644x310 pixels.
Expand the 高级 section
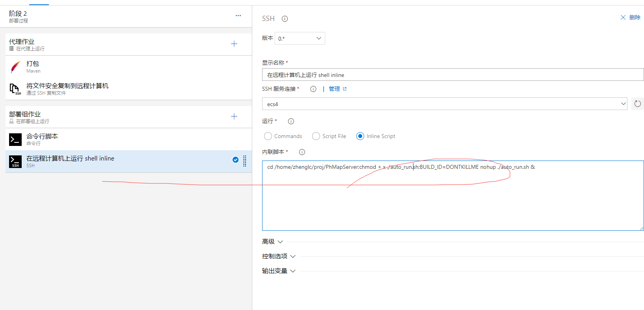272,242
